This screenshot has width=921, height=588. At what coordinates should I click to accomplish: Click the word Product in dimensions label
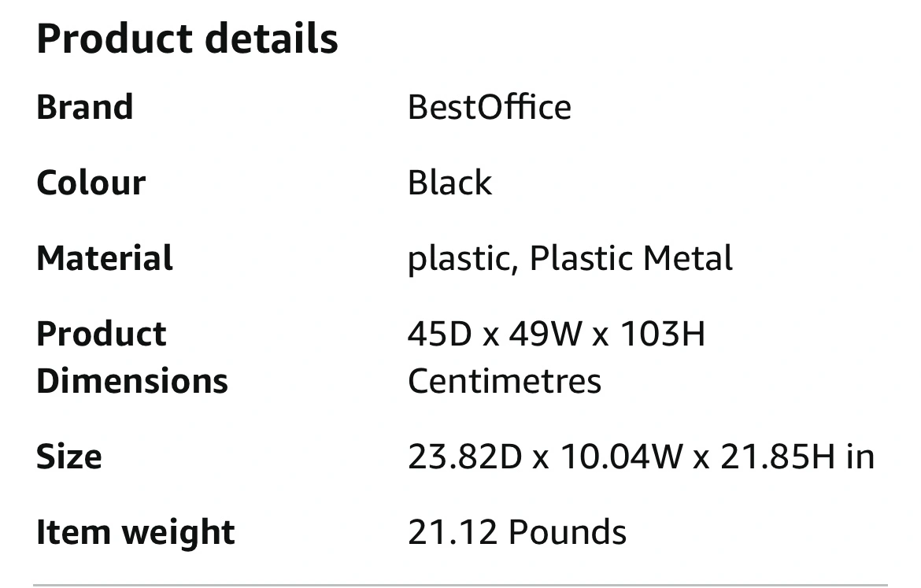click(x=102, y=334)
